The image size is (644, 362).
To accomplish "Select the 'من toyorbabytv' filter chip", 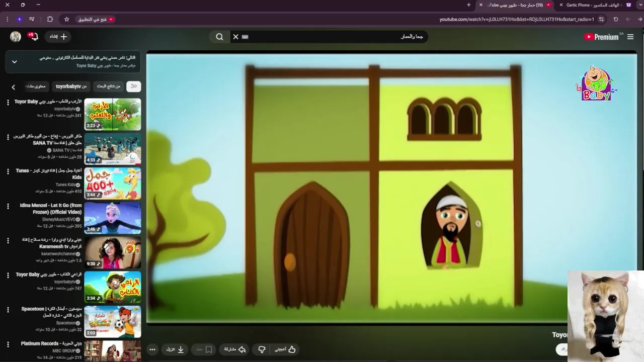I will pyautogui.click(x=71, y=86).
